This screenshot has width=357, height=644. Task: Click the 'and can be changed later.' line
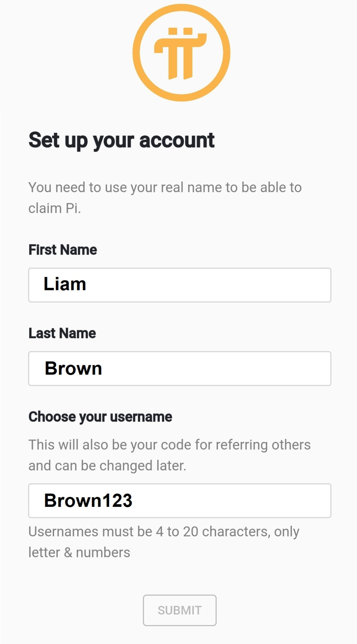coord(107,466)
